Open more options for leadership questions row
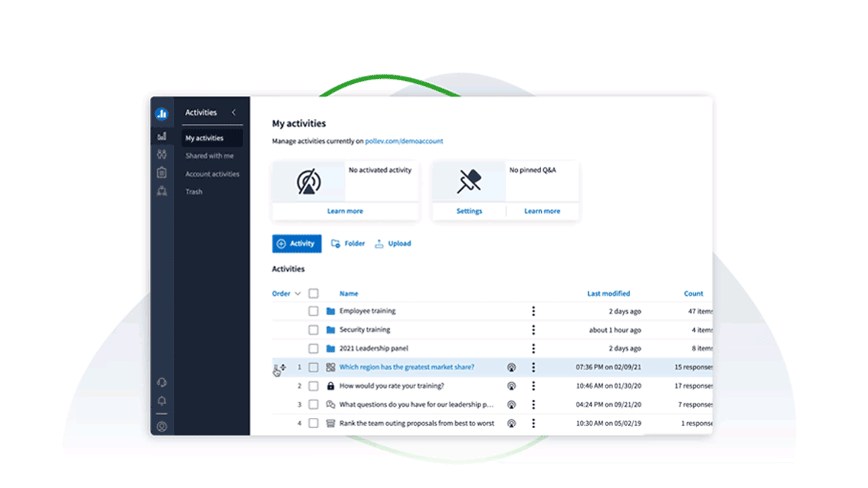This screenshot has width=868, height=488. (x=533, y=405)
